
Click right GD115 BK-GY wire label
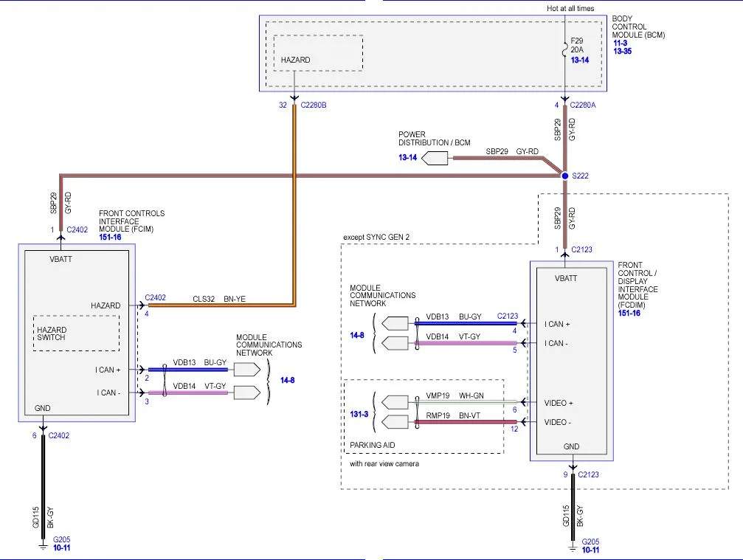click(573, 516)
